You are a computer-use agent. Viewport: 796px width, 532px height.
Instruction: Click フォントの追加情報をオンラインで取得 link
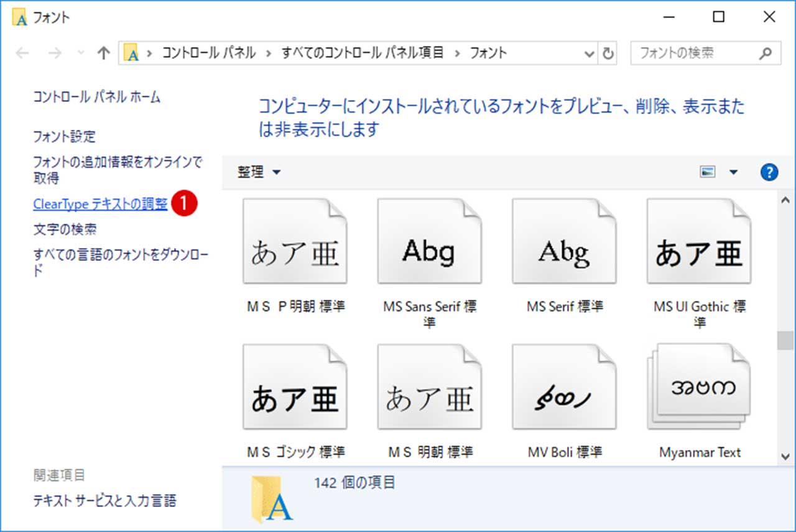coord(118,170)
